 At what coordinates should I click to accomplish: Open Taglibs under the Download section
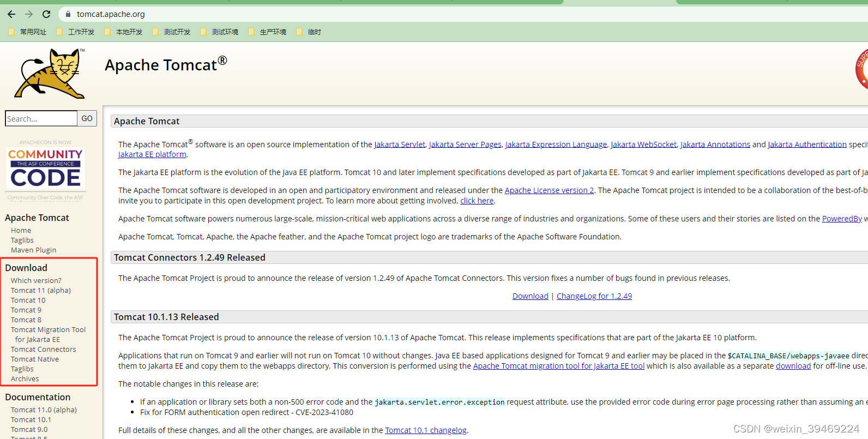22,369
